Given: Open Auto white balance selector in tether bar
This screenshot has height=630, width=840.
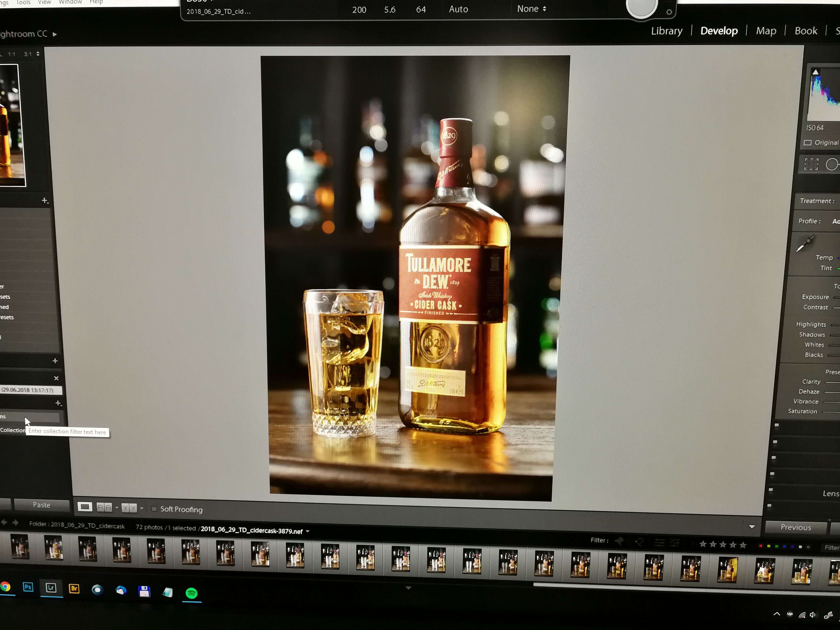Looking at the screenshot, I should [x=458, y=9].
